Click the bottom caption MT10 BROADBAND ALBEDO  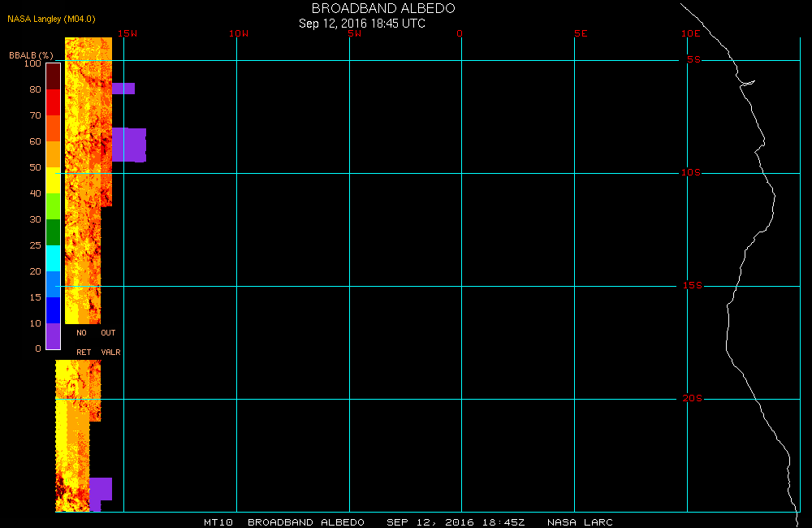tap(284, 522)
